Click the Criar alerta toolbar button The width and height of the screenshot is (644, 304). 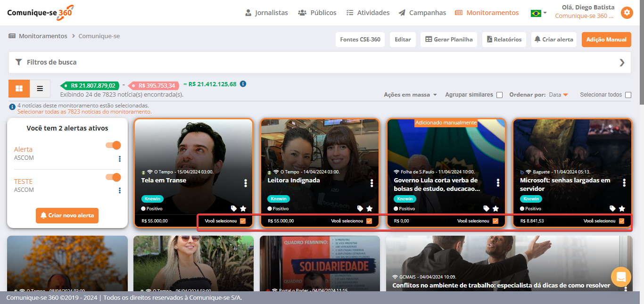tap(554, 40)
